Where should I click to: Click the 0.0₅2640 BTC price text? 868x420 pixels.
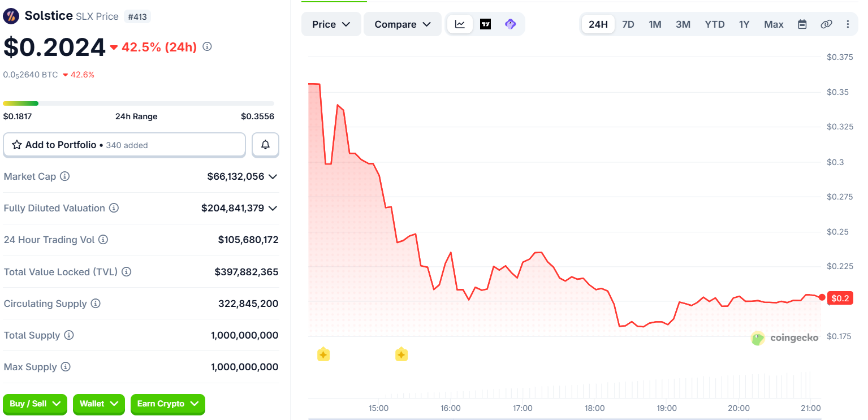click(x=31, y=75)
